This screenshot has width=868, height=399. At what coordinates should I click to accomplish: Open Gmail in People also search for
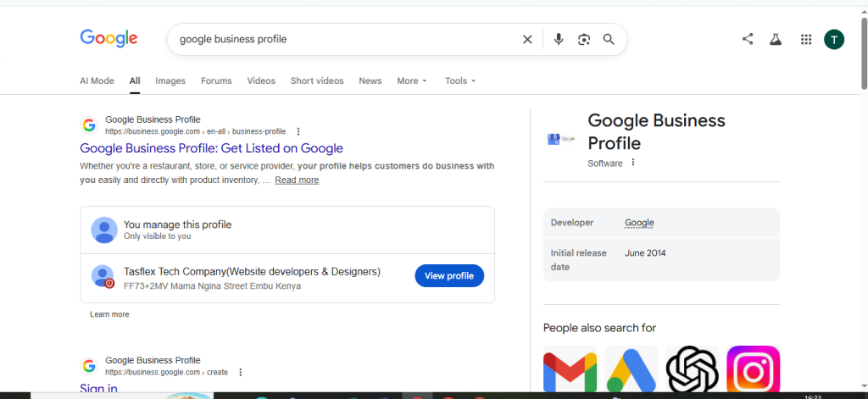pyautogui.click(x=570, y=369)
